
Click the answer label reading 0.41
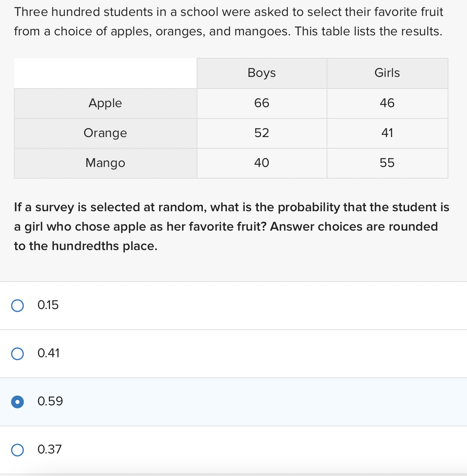pos(49,354)
